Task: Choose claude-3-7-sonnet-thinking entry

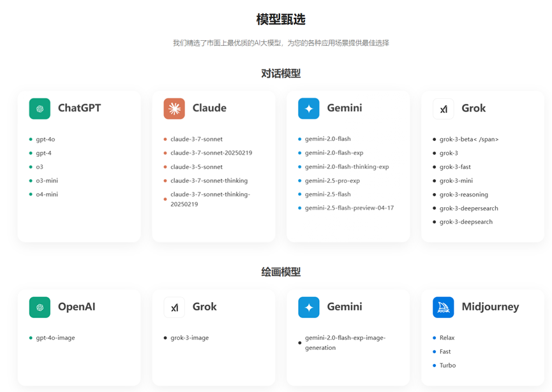Action: point(209,180)
